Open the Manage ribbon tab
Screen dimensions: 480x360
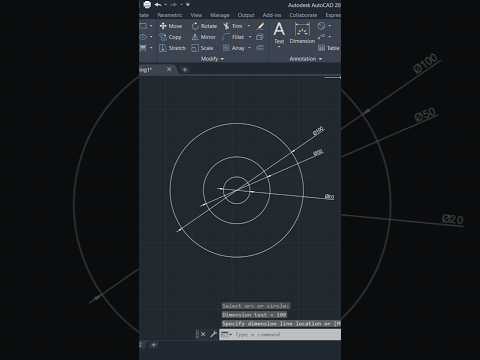pos(219,15)
